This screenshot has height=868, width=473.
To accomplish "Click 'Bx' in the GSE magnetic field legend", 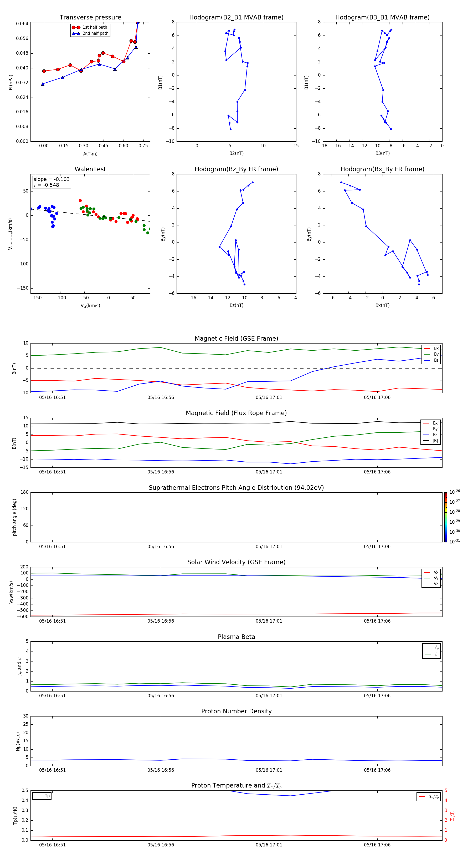I will pos(431,349).
